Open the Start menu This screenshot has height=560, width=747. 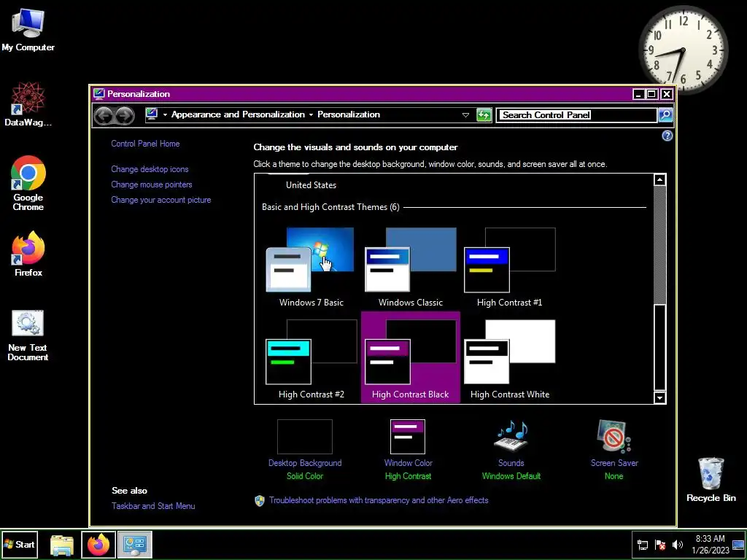(x=20, y=544)
